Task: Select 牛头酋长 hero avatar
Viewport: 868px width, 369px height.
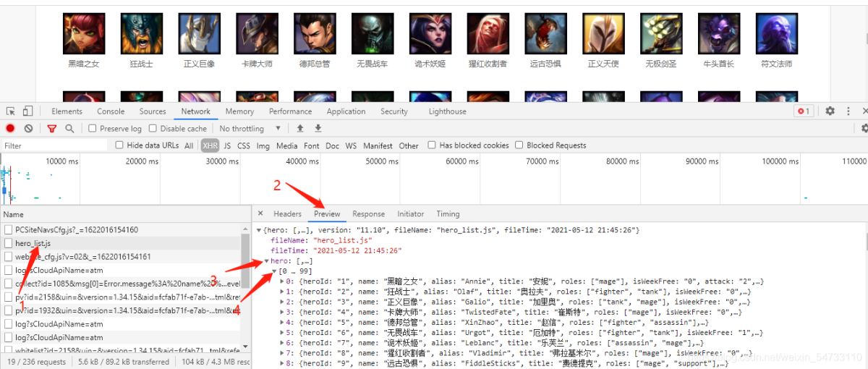Action: (x=719, y=33)
